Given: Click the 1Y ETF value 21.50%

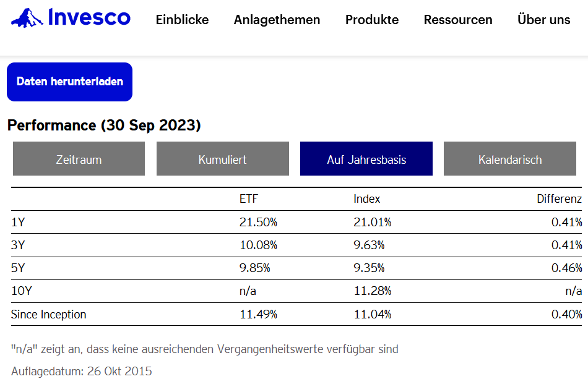Looking at the screenshot, I should click(258, 222).
